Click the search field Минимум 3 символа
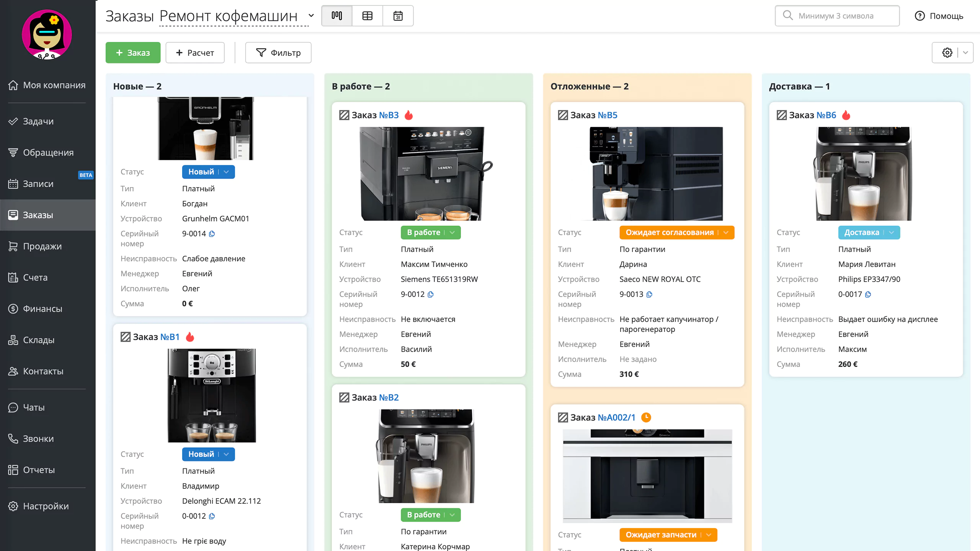Screen dimensions: 980x551 point(837,16)
